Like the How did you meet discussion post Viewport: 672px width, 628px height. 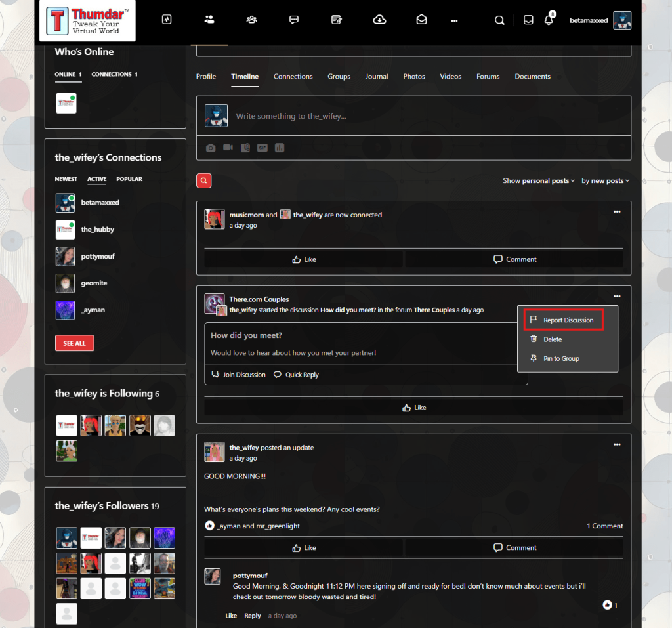[414, 408]
